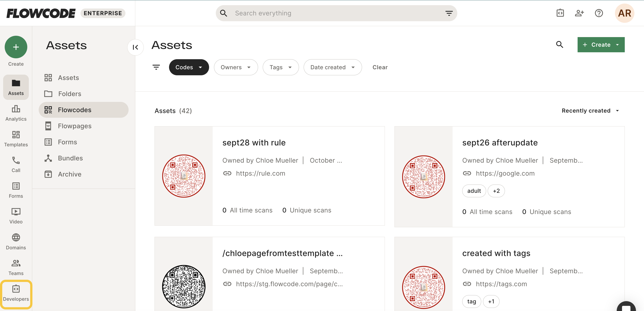Open the Video section
The image size is (644, 311).
16,216
